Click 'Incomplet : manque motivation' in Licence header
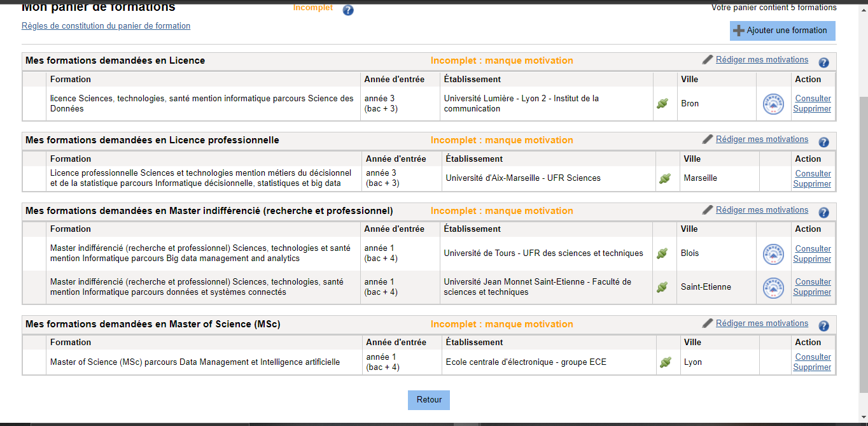The width and height of the screenshot is (868, 426). point(501,60)
